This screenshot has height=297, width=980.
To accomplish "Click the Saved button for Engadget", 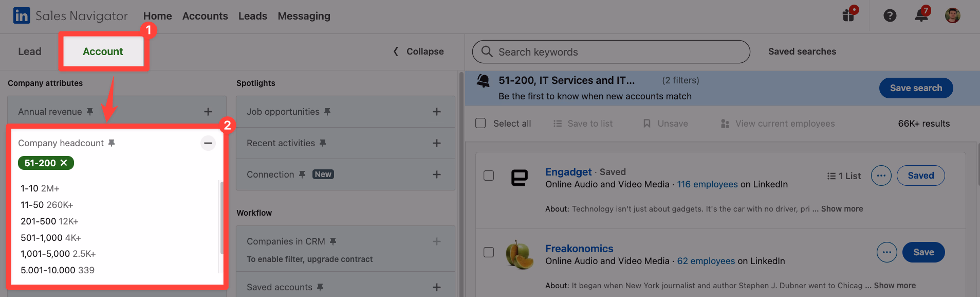I will tap(920, 176).
